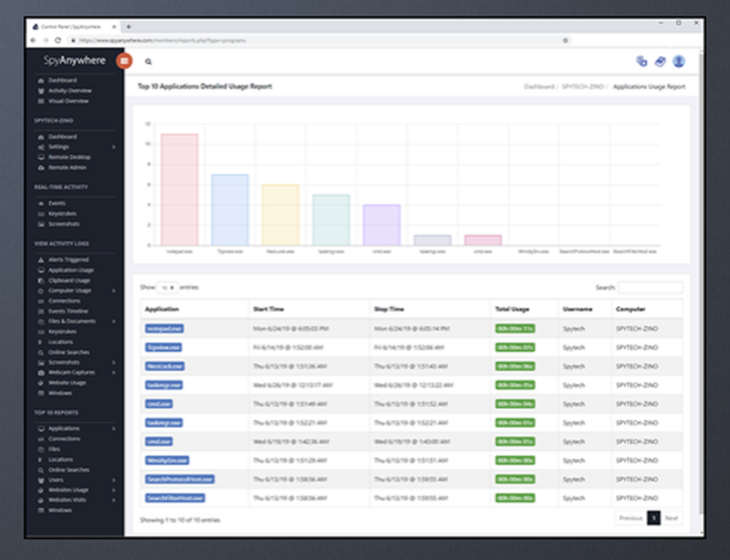This screenshot has height=560, width=730.
Task: Expand the Users submenu arrow
Action: coord(113,480)
